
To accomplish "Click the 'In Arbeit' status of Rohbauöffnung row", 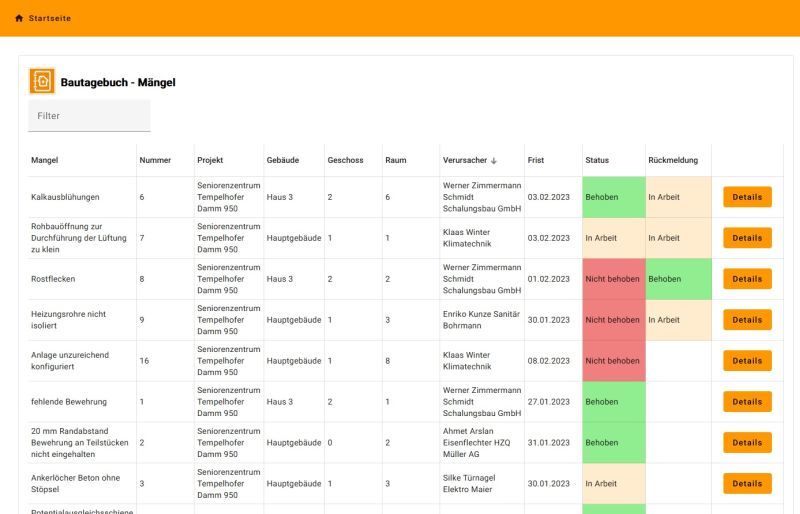I will tap(614, 238).
